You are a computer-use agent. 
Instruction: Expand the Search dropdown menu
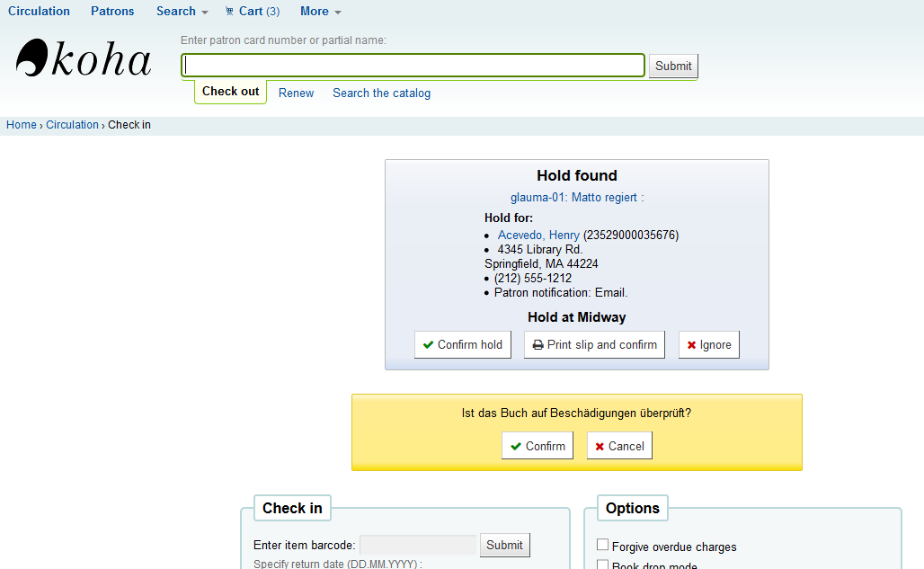coord(182,12)
